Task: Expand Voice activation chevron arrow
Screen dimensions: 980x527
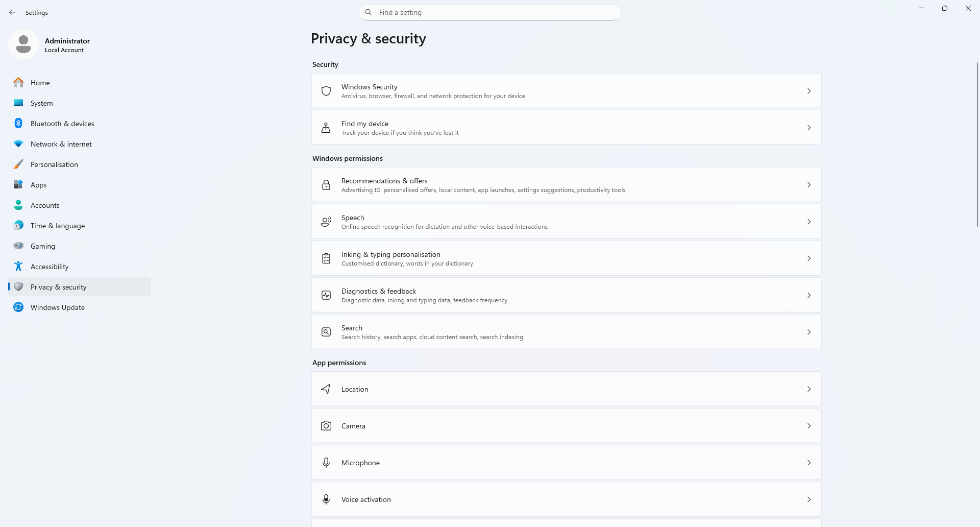Action: 808,499
